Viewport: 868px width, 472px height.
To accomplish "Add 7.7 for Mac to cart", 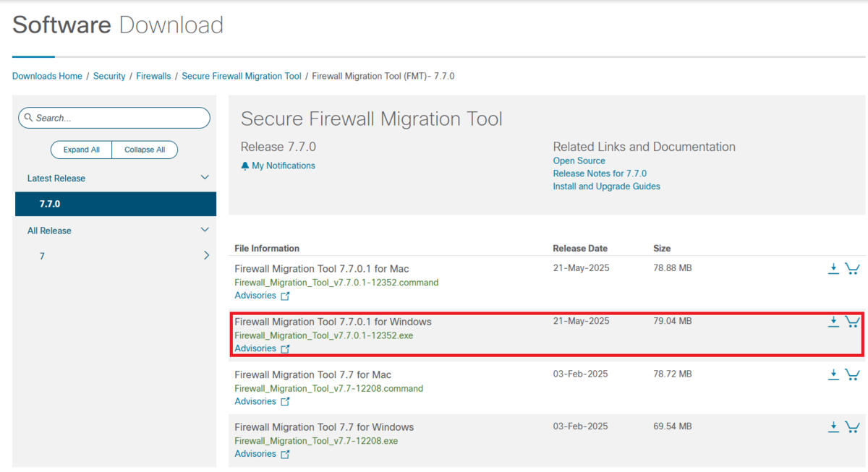I will (x=853, y=374).
